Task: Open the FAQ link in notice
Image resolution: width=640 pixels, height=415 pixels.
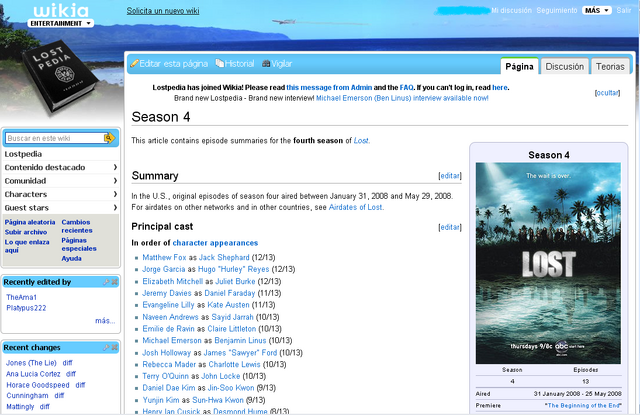Action: (406, 87)
